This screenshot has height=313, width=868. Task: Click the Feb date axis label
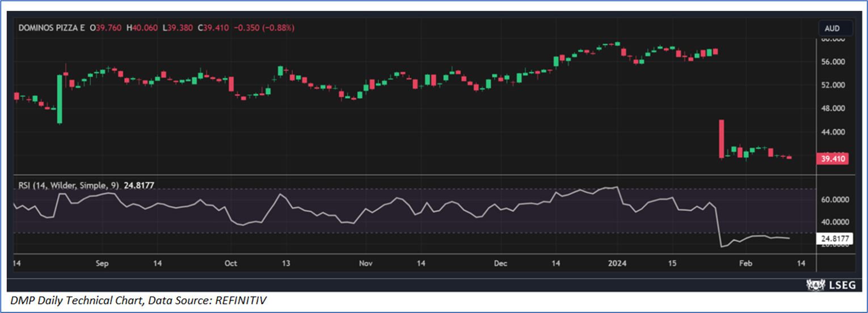pos(747,264)
